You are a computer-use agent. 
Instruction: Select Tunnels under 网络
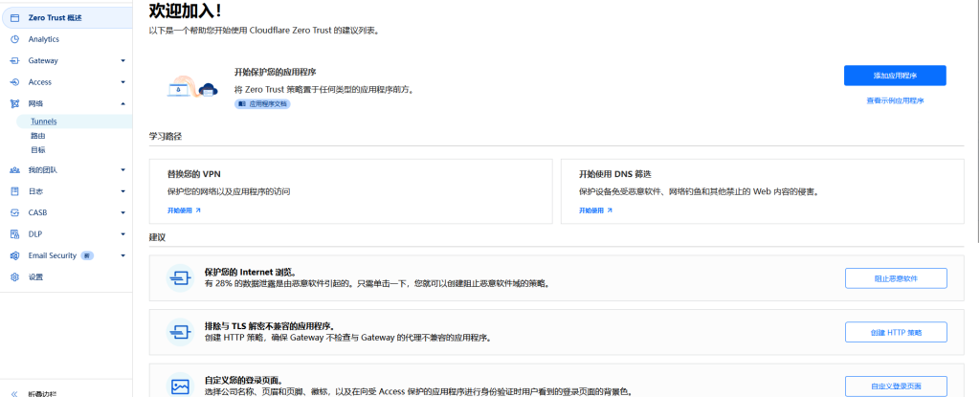44,121
